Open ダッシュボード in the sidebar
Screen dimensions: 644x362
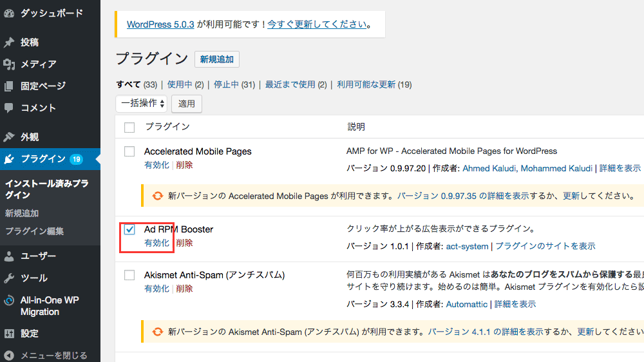52,13
